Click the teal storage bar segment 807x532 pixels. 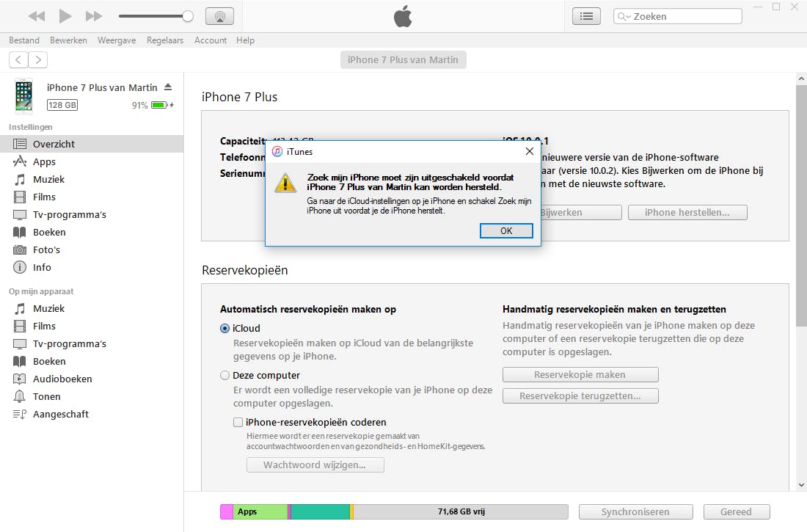pyautogui.click(x=321, y=511)
